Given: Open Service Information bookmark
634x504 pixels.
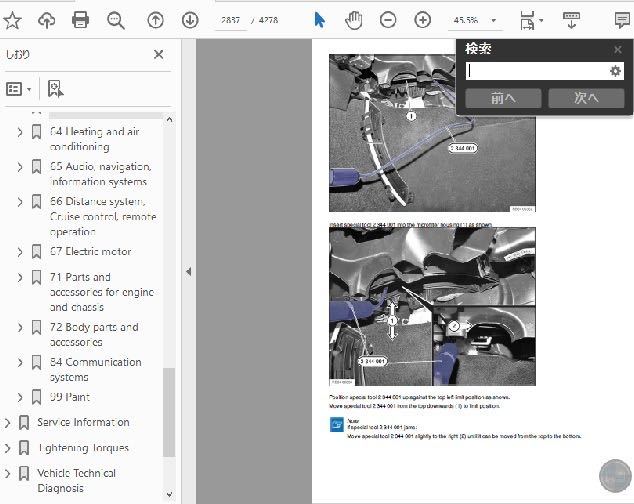Looking at the screenshot, I should pyautogui.click(x=83, y=422).
